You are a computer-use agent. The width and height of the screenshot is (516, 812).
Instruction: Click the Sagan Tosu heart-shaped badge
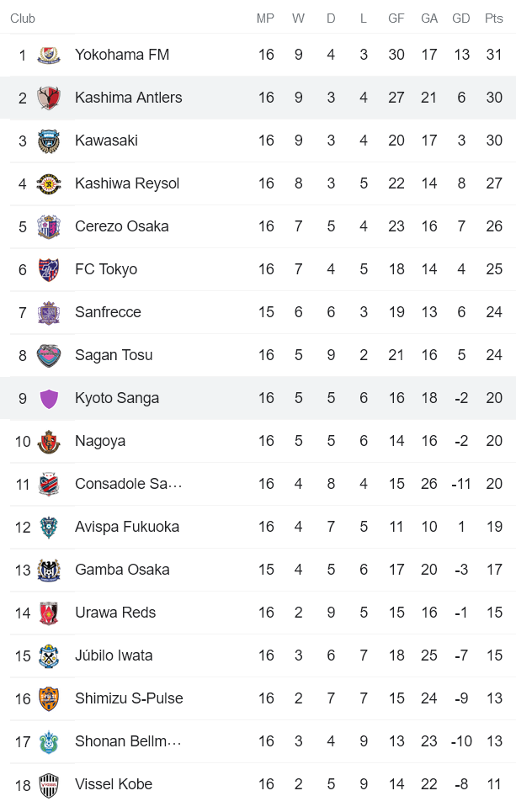coord(49,354)
